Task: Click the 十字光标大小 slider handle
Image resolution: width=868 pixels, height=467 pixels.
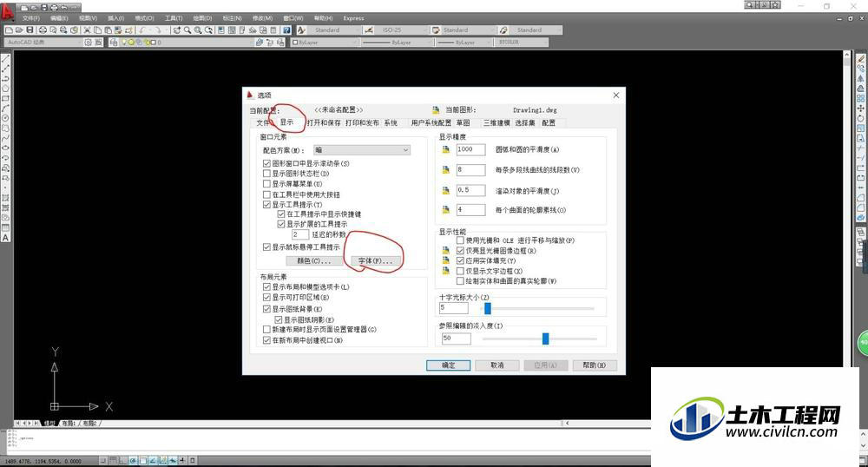Action: point(488,308)
